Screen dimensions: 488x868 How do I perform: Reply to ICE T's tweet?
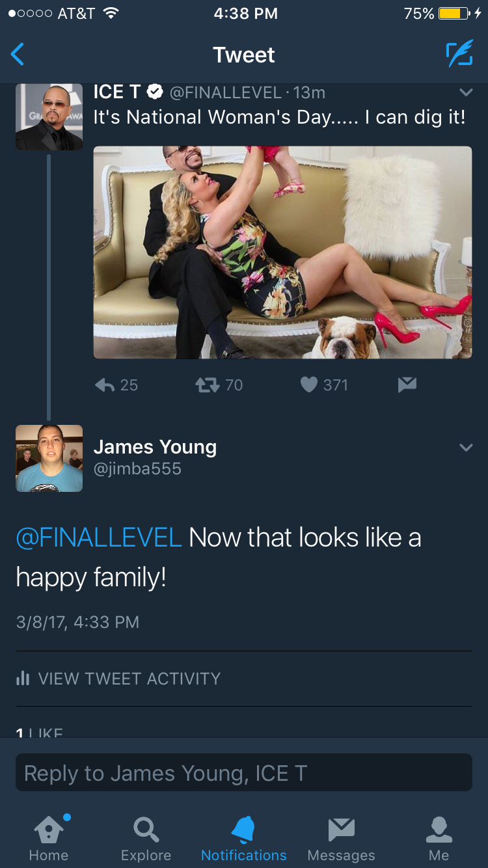click(x=105, y=385)
